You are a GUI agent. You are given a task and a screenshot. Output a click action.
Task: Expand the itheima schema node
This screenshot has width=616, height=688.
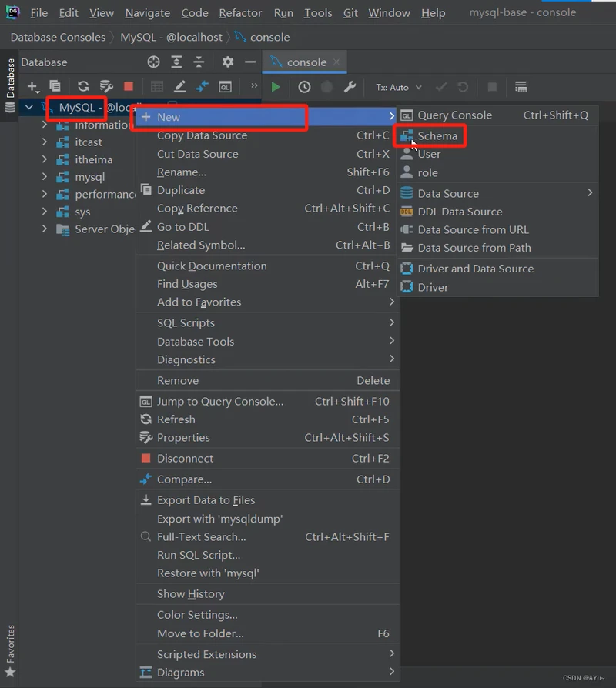[x=45, y=159]
